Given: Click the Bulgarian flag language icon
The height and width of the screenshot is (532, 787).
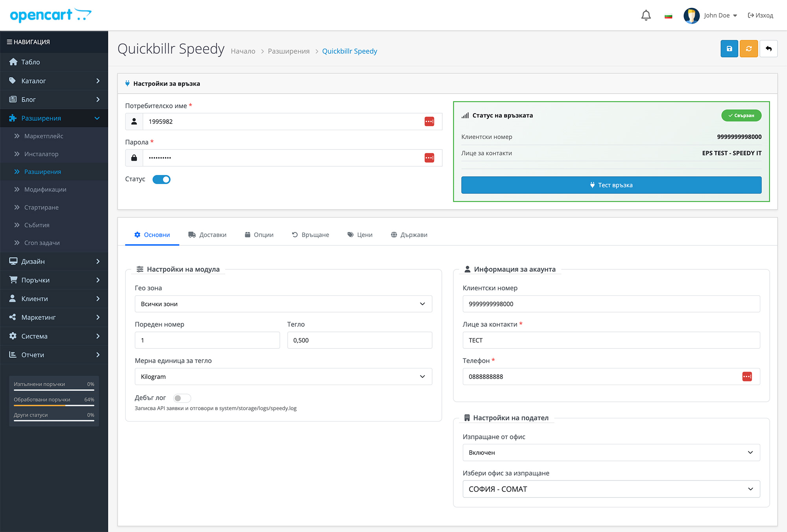Looking at the screenshot, I should 668,16.
